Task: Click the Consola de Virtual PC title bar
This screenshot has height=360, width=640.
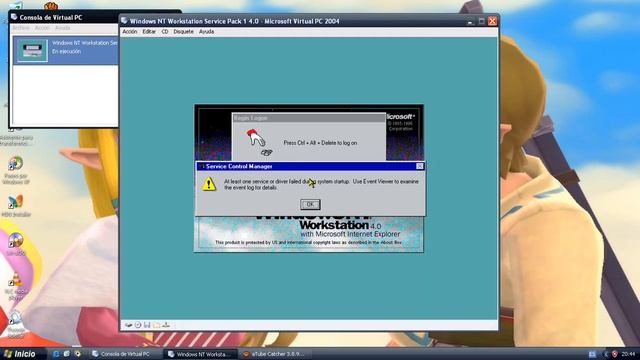Action: 65,17
